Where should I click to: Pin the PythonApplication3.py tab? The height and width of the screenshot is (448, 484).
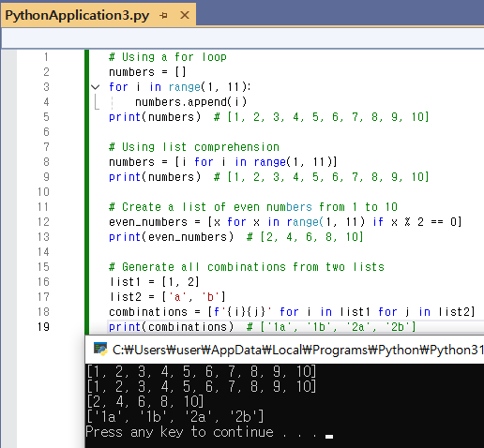point(163,15)
